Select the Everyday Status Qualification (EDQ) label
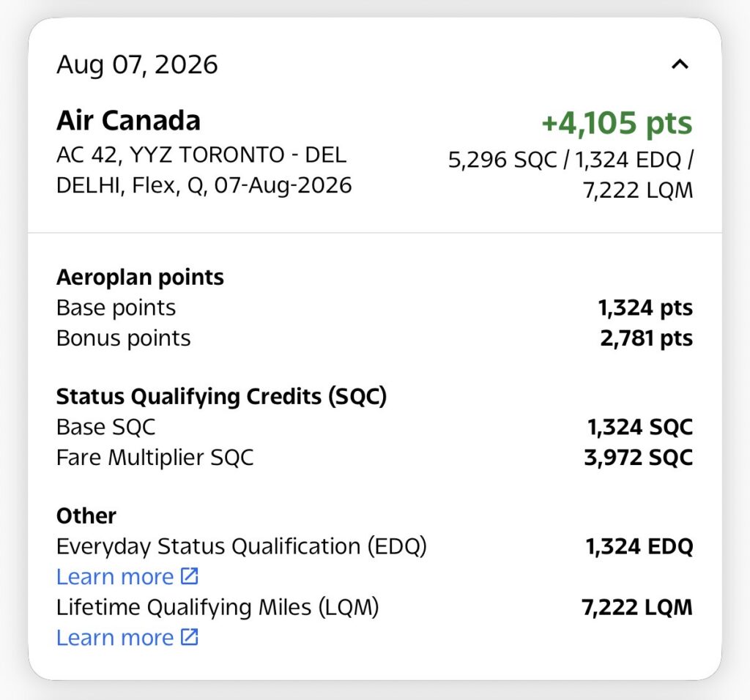 pos(242,546)
